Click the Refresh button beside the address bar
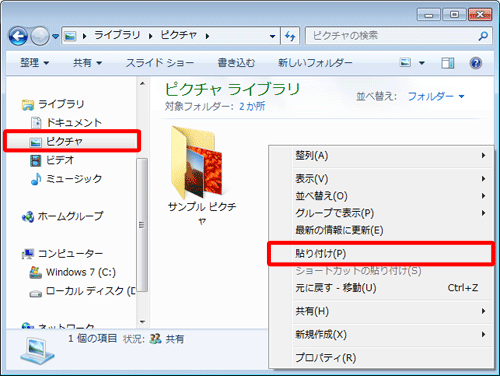The height and width of the screenshot is (376, 500). [x=290, y=36]
